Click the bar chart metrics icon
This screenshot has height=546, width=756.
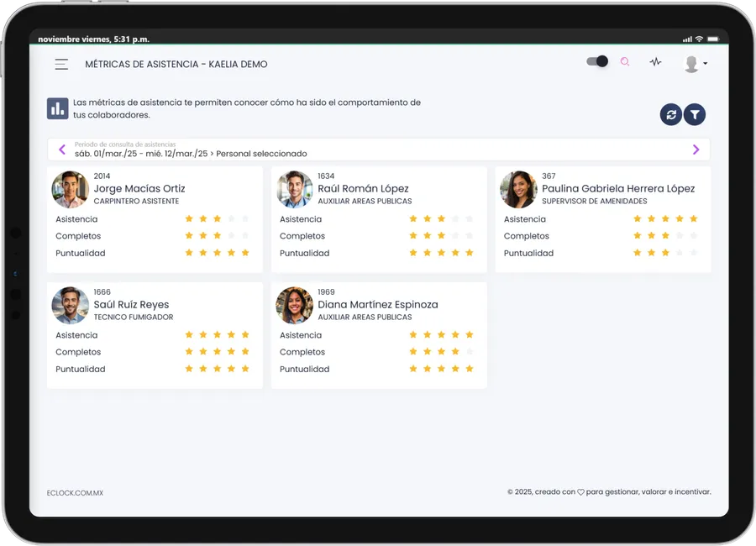coord(57,108)
